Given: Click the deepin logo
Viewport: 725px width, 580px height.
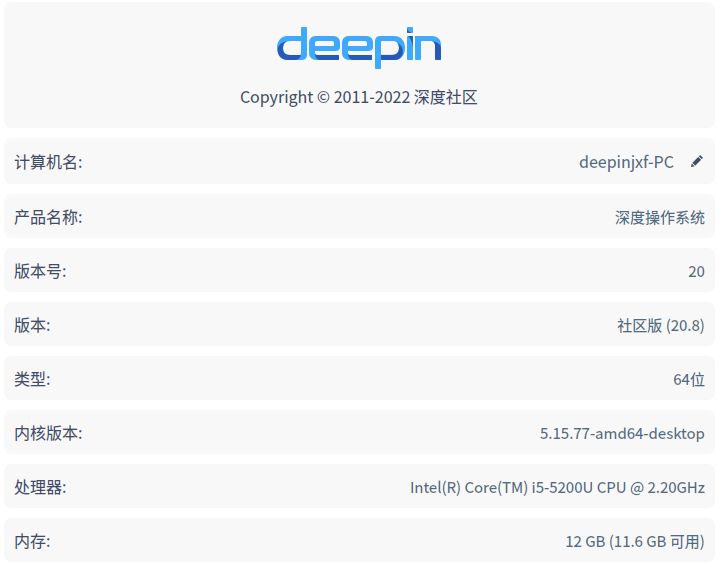Looking at the screenshot, I should coord(359,48).
